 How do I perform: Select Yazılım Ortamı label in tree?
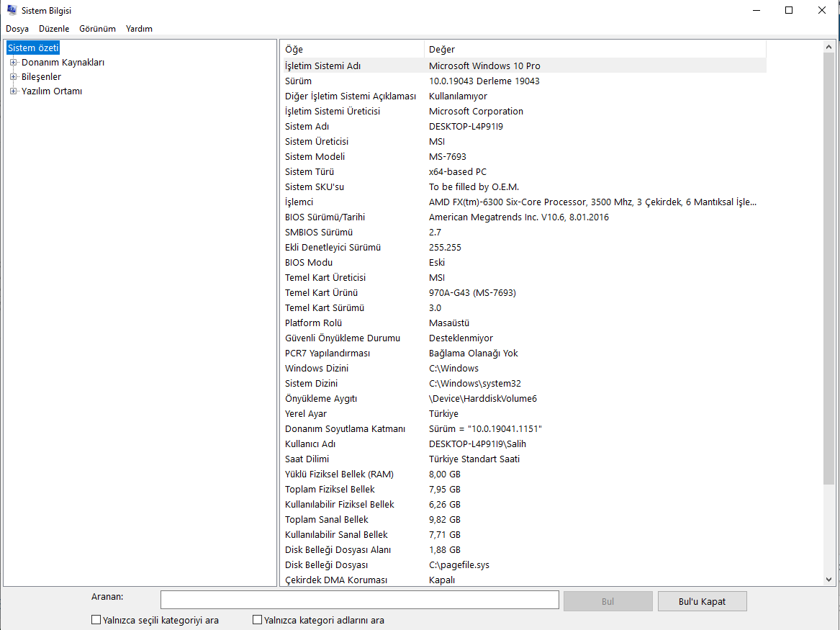(x=51, y=91)
